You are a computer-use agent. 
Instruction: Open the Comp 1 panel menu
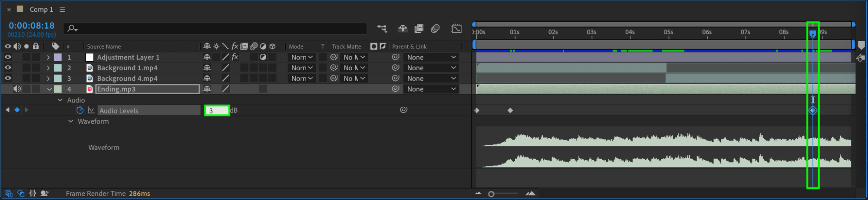pyautogui.click(x=62, y=10)
